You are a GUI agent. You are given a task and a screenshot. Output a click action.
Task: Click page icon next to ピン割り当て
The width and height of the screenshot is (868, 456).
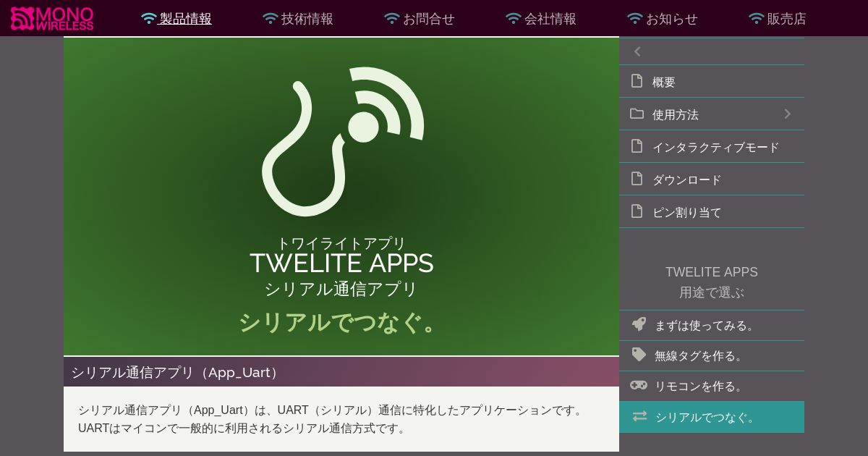coord(637,211)
